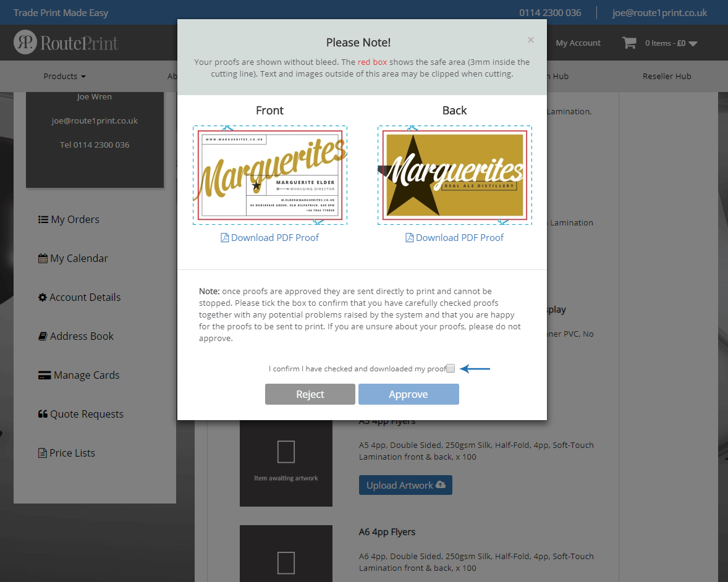Click phone number 0114 2300 036 in header
The width and height of the screenshot is (728, 582).
pos(550,12)
